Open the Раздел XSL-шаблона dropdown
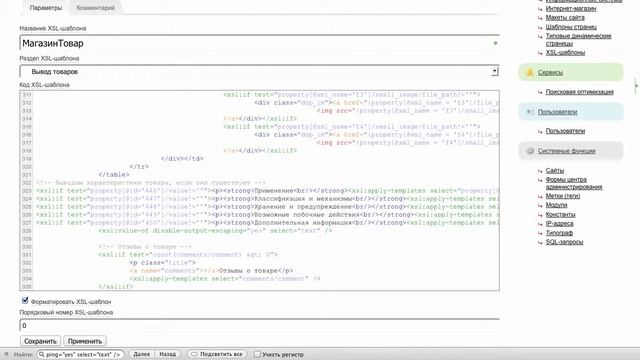 (x=495, y=71)
